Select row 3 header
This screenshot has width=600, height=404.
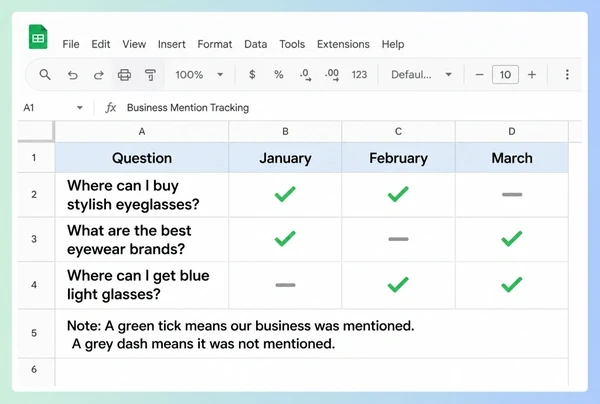(x=34, y=239)
